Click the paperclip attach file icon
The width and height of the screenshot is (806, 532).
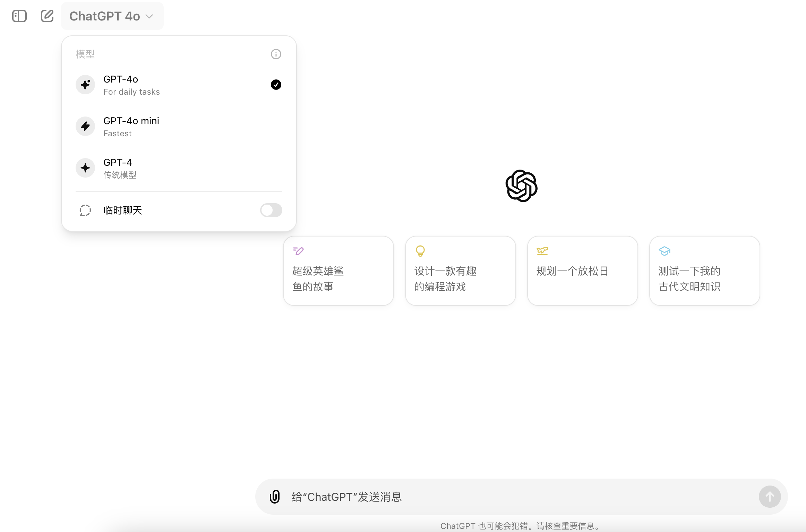click(275, 497)
